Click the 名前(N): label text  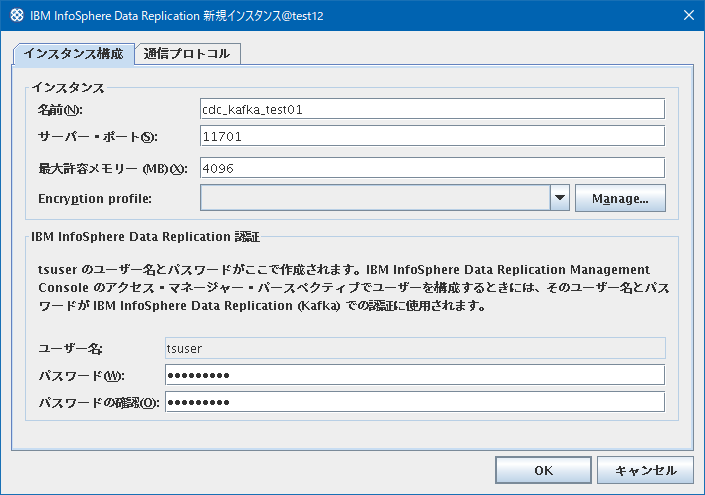pyautogui.click(x=60, y=110)
